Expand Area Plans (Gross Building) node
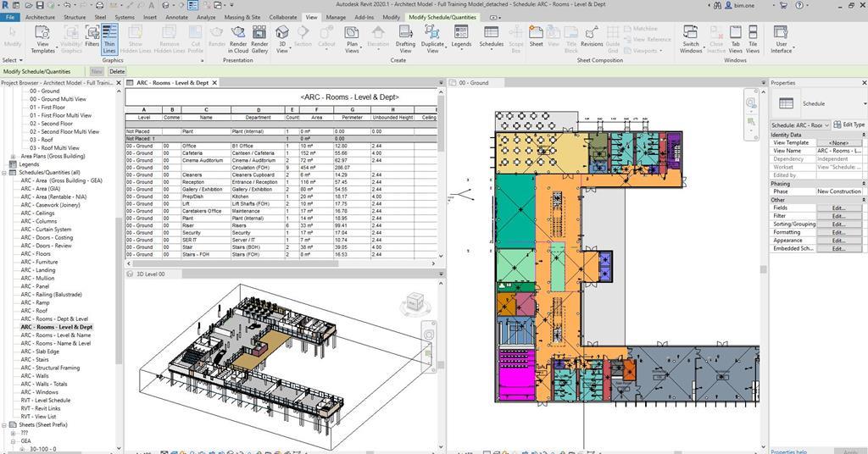Image resolution: width=868 pixels, height=454 pixels. click(x=13, y=156)
